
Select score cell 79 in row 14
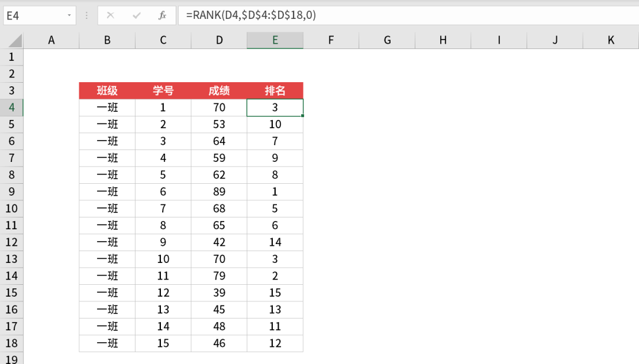pyautogui.click(x=219, y=275)
